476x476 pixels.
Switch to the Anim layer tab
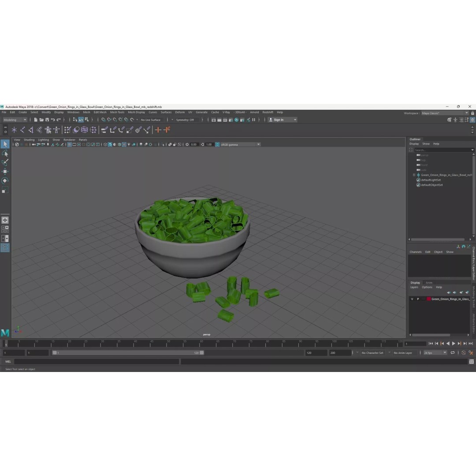click(429, 283)
